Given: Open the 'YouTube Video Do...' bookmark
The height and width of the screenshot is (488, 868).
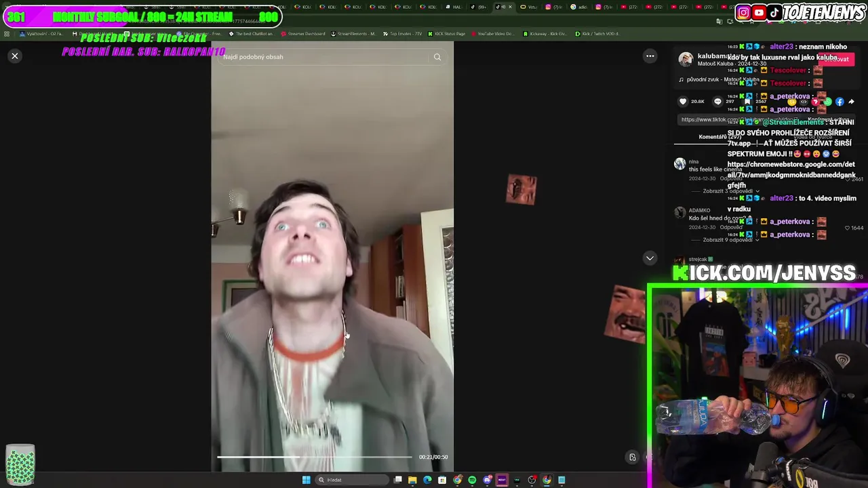Looking at the screenshot, I should tap(492, 33).
